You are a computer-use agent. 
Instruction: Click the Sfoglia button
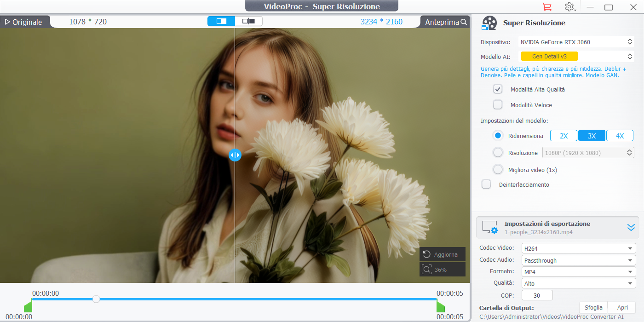click(593, 307)
